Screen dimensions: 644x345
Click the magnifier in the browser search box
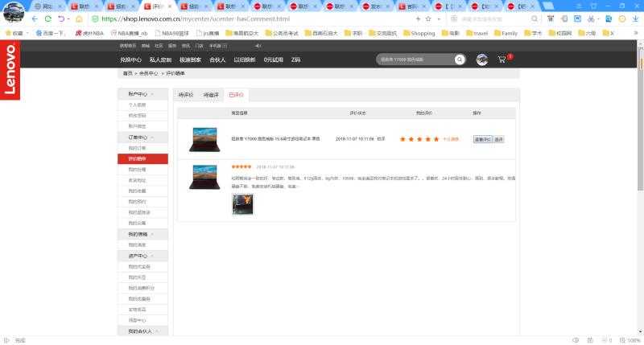tap(534, 18)
